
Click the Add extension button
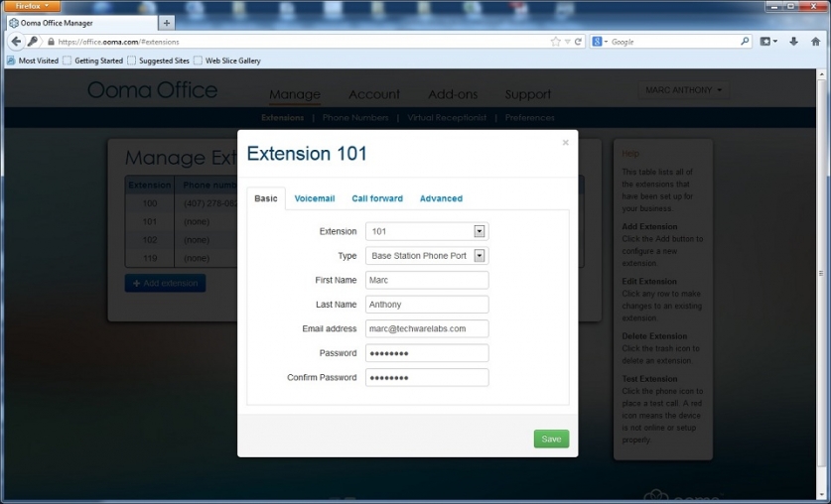166,283
